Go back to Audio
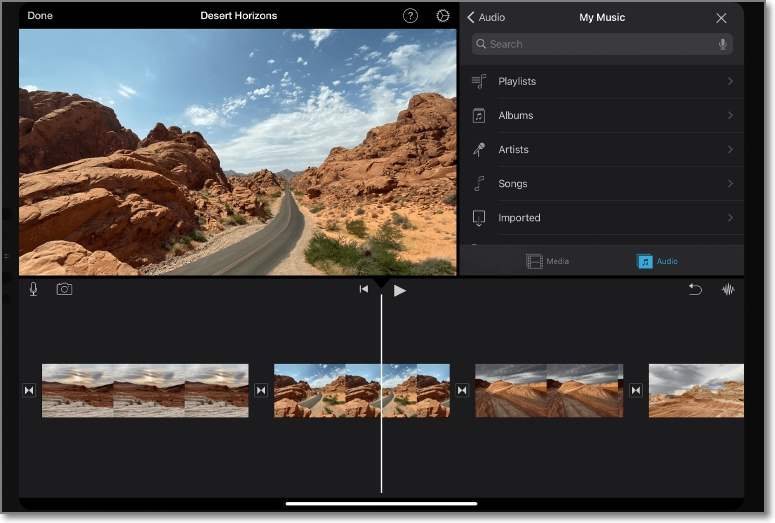This screenshot has height=523, width=775. point(486,17)
